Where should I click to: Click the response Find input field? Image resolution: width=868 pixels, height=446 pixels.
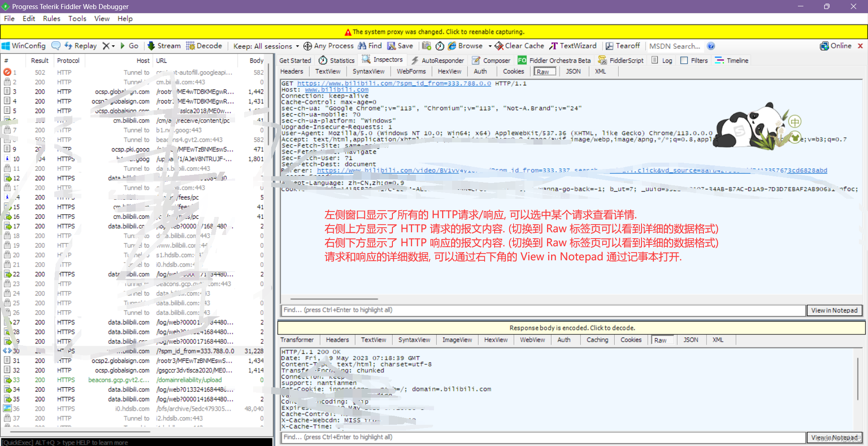pyautogui.click(x=543, y=437)
